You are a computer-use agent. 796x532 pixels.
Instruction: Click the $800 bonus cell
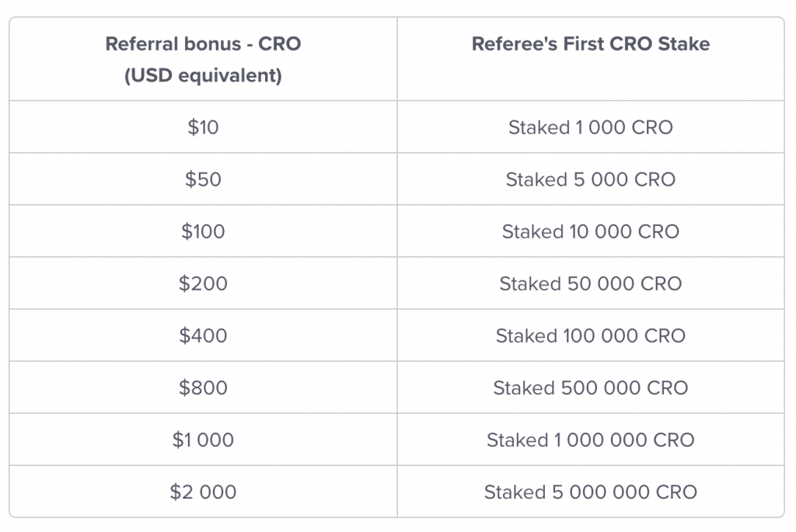coord(203,388)
